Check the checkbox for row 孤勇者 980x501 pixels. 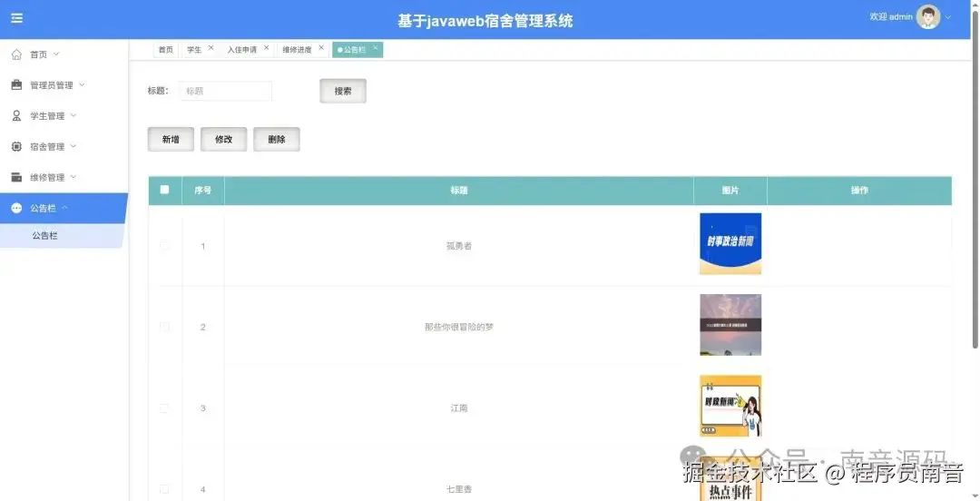pos(164,246)
